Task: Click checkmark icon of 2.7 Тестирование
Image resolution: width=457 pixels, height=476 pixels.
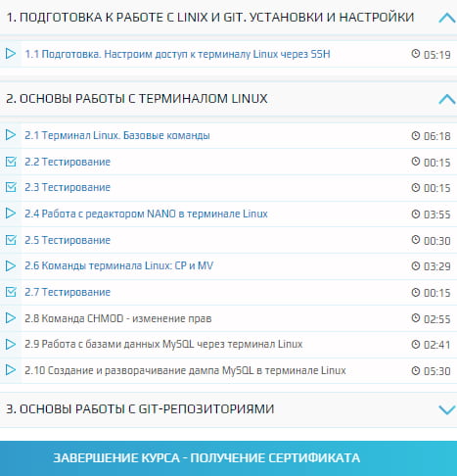Action: (11, 292)
